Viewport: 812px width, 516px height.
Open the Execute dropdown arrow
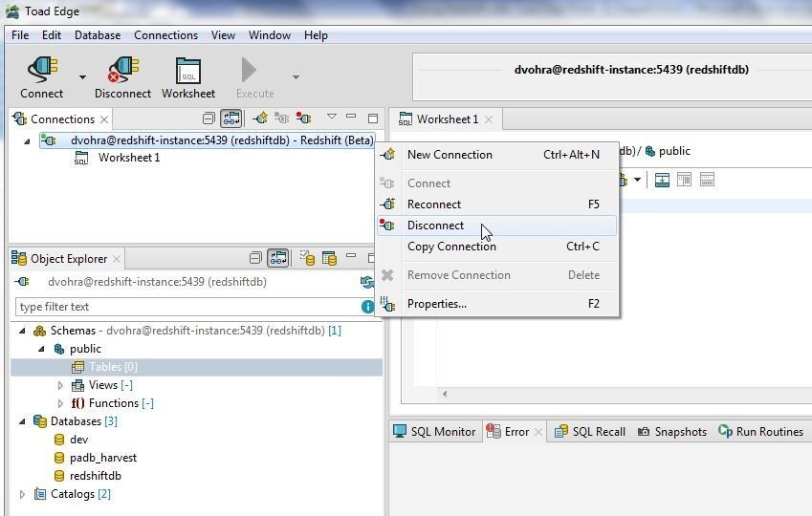click(x=296, y=77)
